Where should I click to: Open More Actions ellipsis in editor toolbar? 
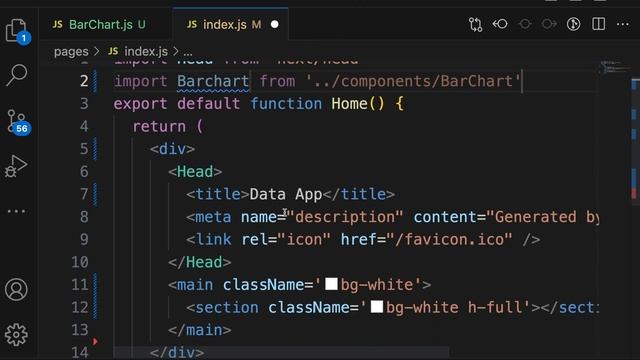[x=623, y=24]
